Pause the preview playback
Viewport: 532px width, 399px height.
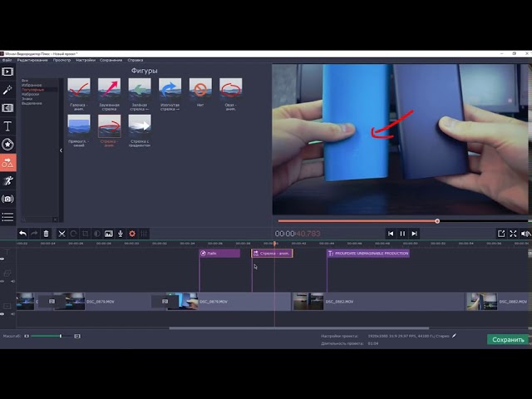click(x=402, y=234)
